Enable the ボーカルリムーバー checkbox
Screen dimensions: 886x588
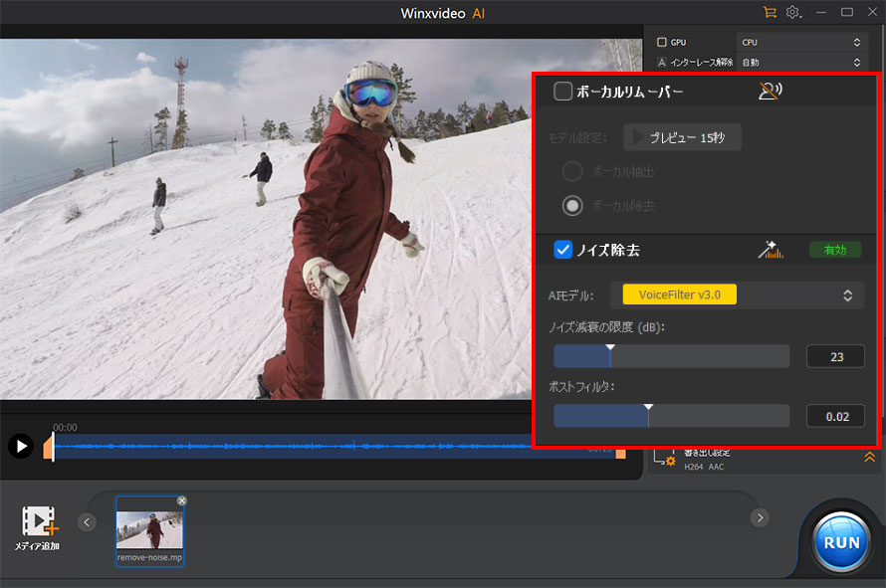tap(563, 92)
